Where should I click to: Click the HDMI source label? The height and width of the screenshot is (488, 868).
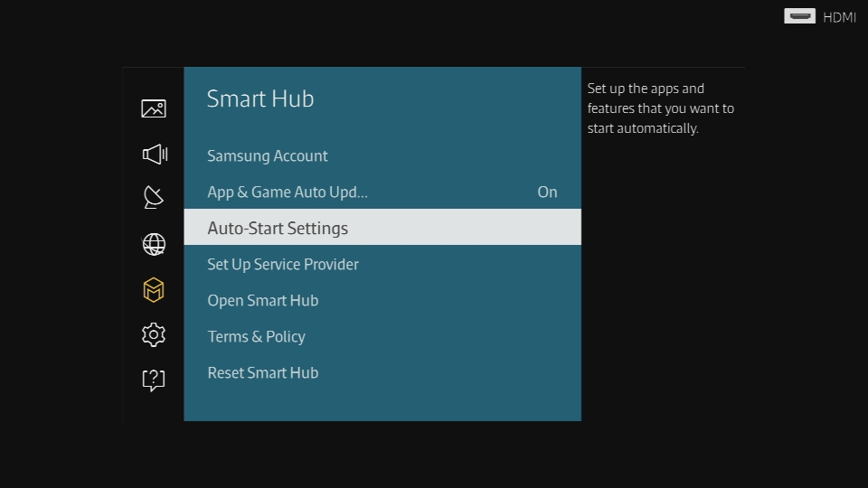coord(839,18)
